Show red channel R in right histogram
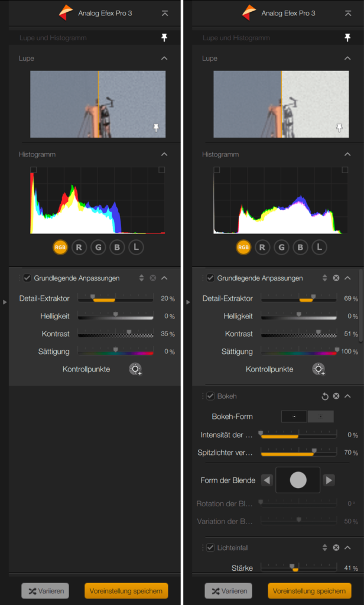This screenshot has width=364, height=605. [262, 248]
